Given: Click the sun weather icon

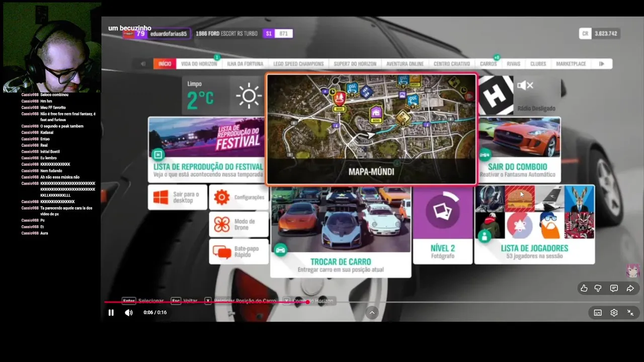Looking at the screenshot, I should click(x=249, y=96).
